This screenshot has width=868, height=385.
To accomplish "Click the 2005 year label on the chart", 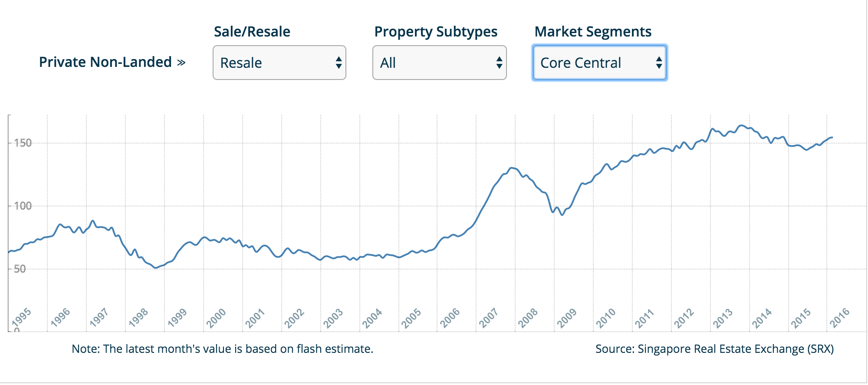I will 411,318.
